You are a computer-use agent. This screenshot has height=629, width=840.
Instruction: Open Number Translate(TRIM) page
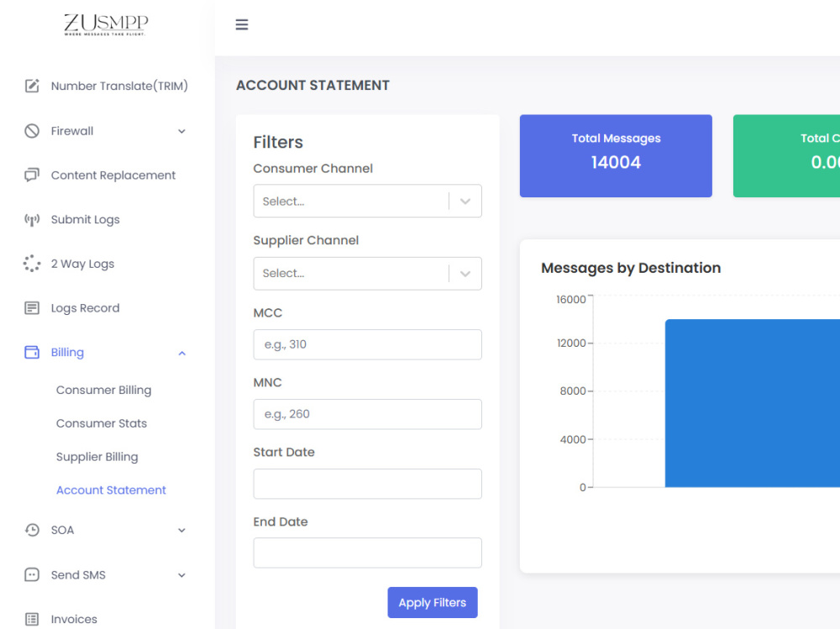pos(119,86)
